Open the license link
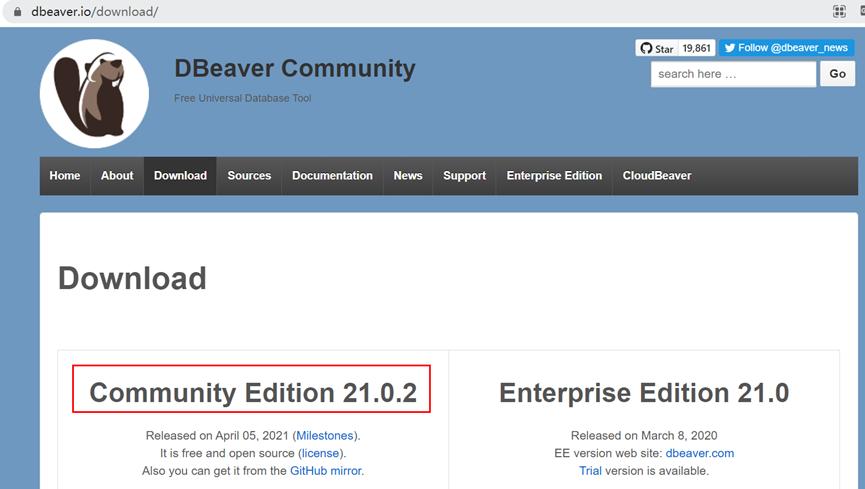The height and width of the screenshot is (489, 865). (321, 453)
